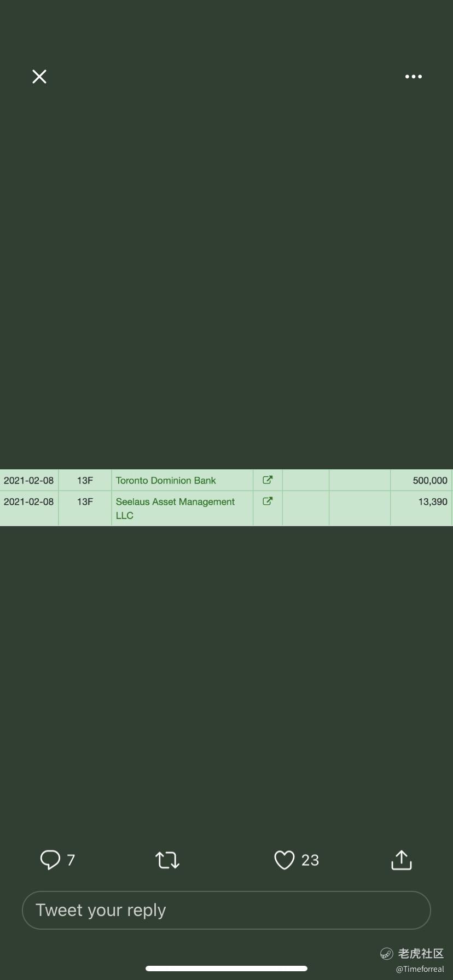Tap the home indicator bar at bottom
The width and height of the screenshot is (453, 980).
(226, 969)
